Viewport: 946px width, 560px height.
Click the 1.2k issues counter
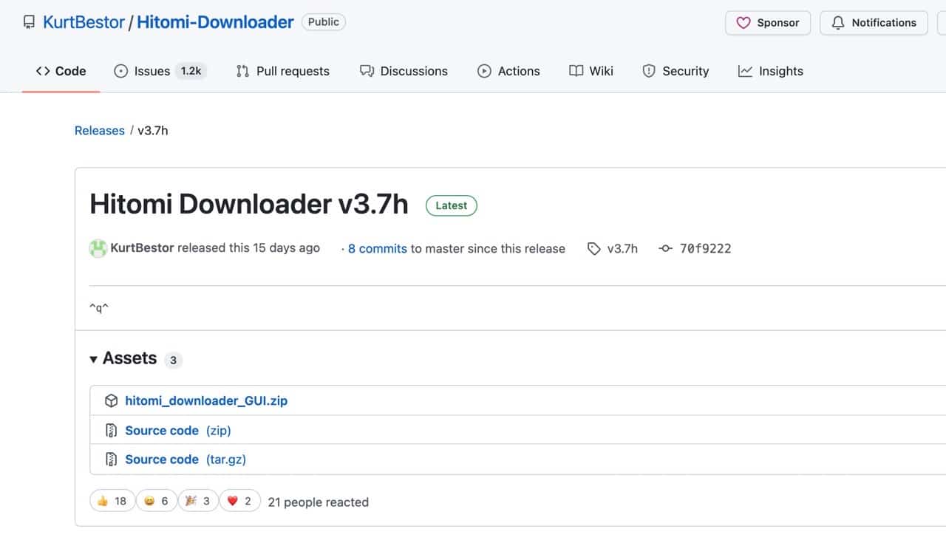pos(191,71)
